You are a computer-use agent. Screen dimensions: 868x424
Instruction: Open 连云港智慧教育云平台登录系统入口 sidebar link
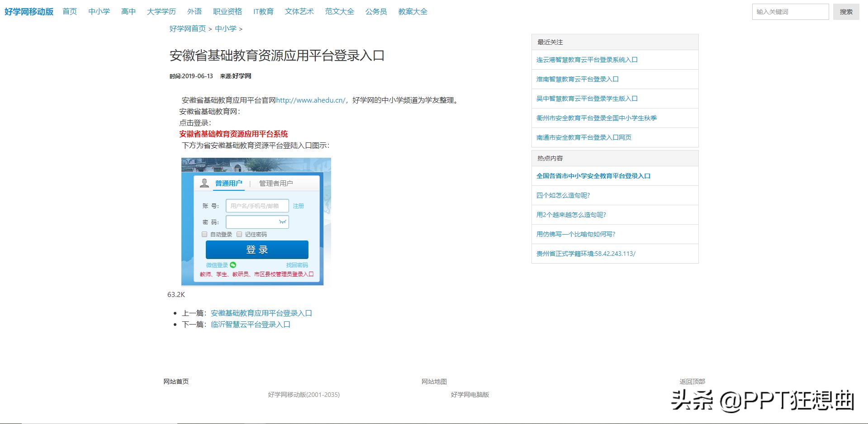click(587, 59)
